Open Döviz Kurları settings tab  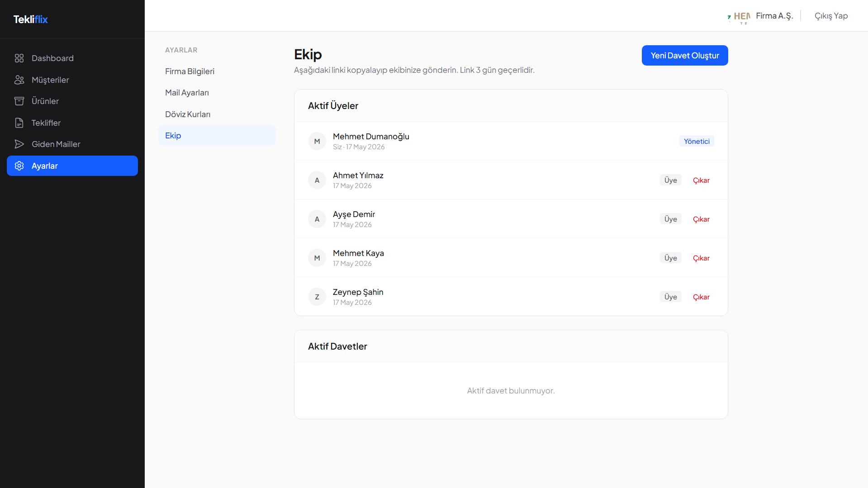click(x=217, y=114)
